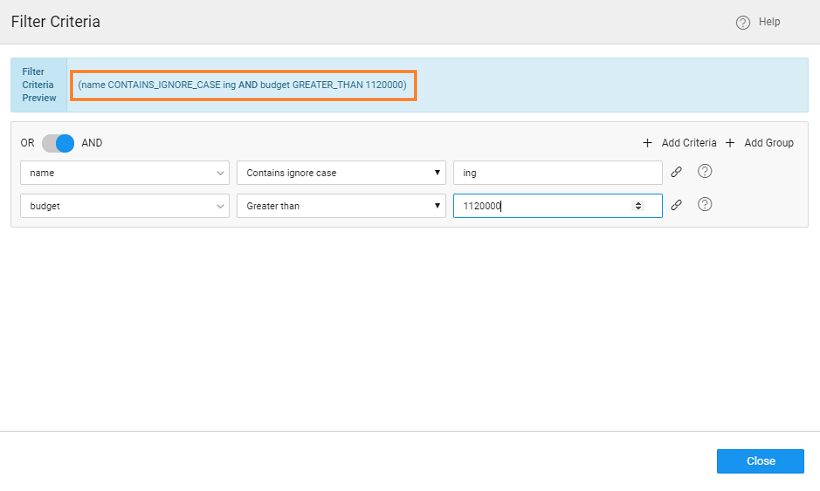Click the question mark icon beside budget criteria
The height and width of the screenshot is (491, 820).
pyautogui.click(x=705, y=205)
